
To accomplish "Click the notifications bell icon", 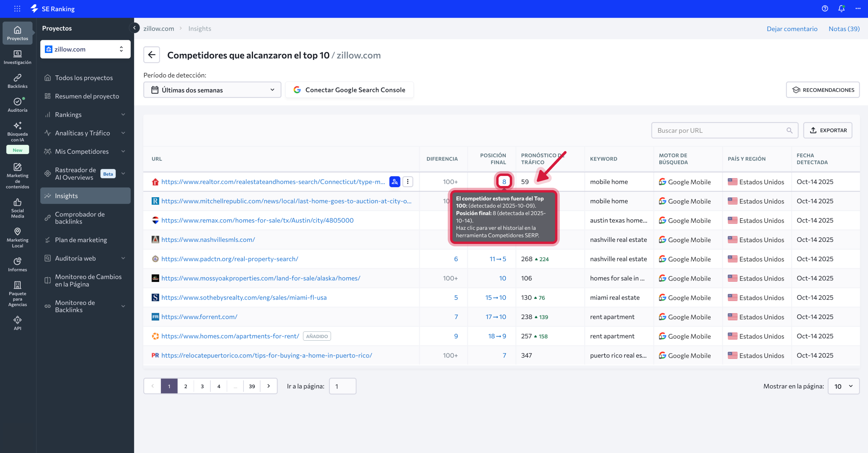I will point(841,9).
